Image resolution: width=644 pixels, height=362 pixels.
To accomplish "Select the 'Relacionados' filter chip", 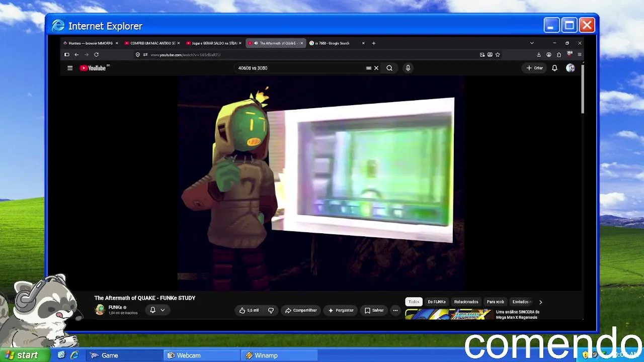I will click(x=466, y=302).
